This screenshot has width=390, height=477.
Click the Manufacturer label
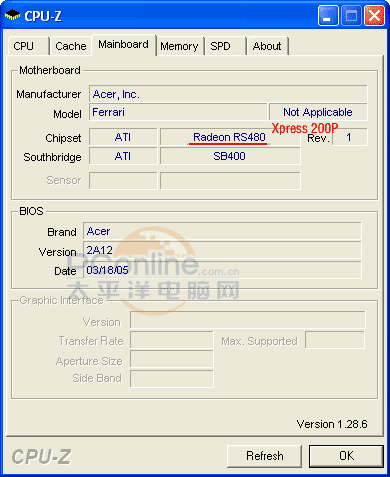49,94
